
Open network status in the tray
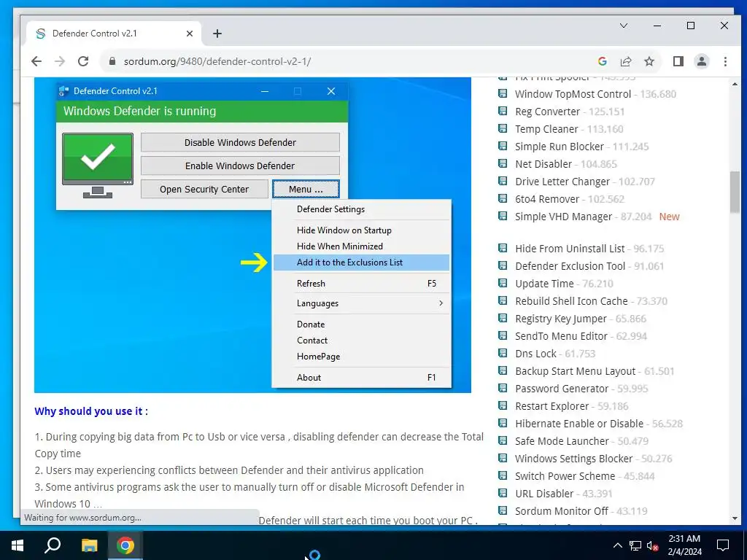(x=635, y=545)
